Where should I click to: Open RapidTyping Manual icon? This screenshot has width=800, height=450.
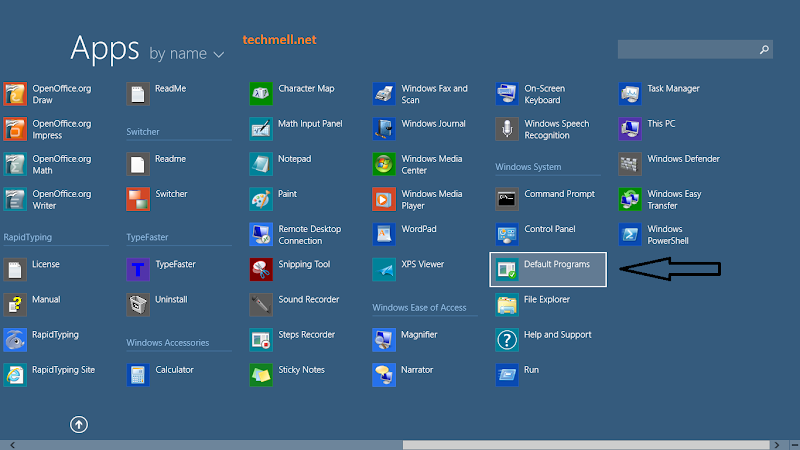click(15, 305)
